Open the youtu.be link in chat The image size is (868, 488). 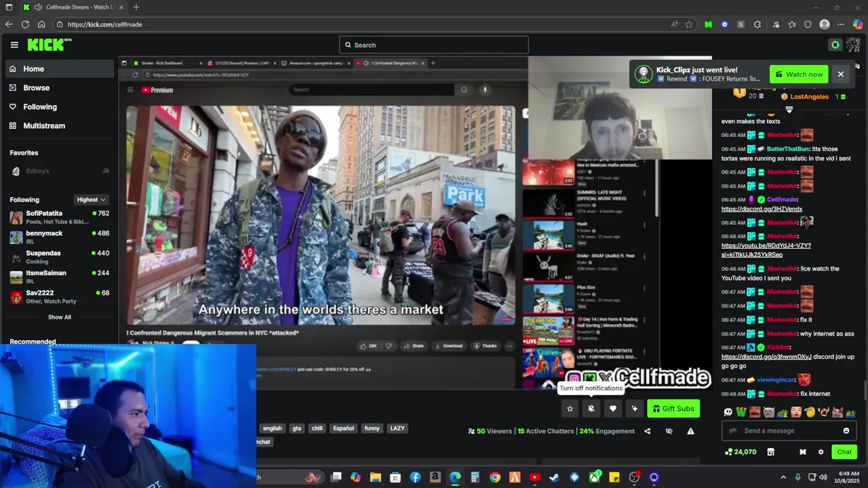[x=766, y=249]
